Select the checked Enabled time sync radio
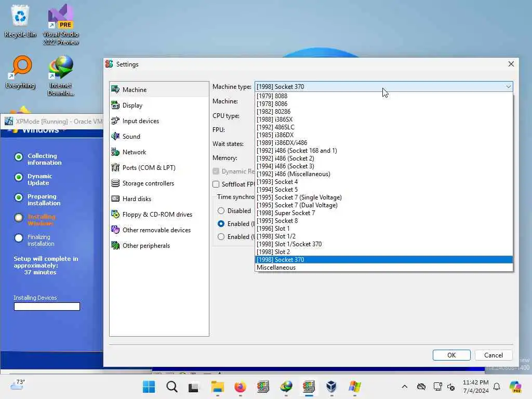The image size is (532, 399). tap(221, 223)
